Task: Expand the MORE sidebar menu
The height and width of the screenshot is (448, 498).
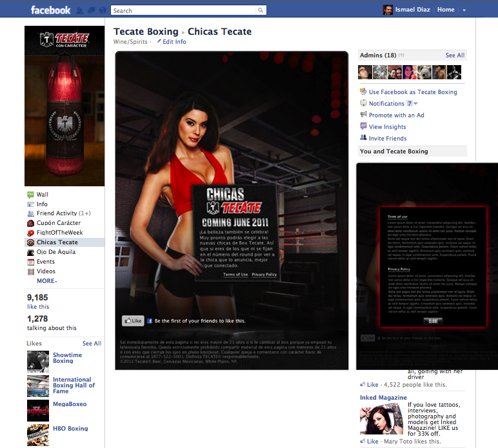Action: coord(47,281)
